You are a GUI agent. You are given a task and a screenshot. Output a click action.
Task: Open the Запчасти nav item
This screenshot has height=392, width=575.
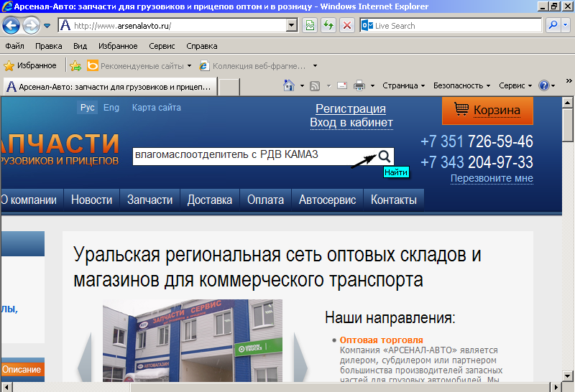[x=149, y=200]
